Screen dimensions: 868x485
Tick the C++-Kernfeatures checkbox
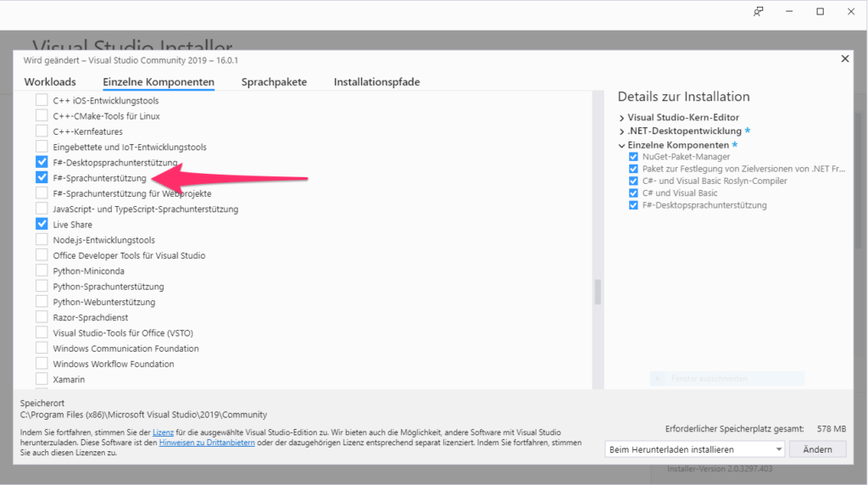point(42,131)
